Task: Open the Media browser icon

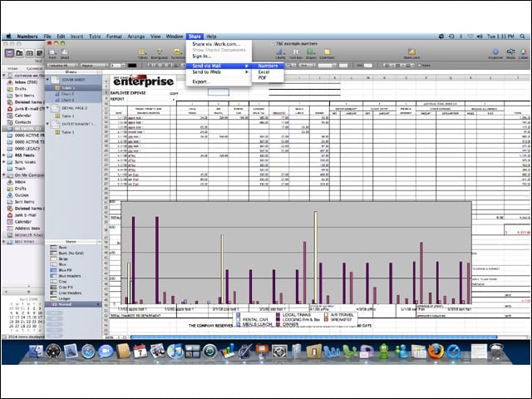Action: [510, 52]
